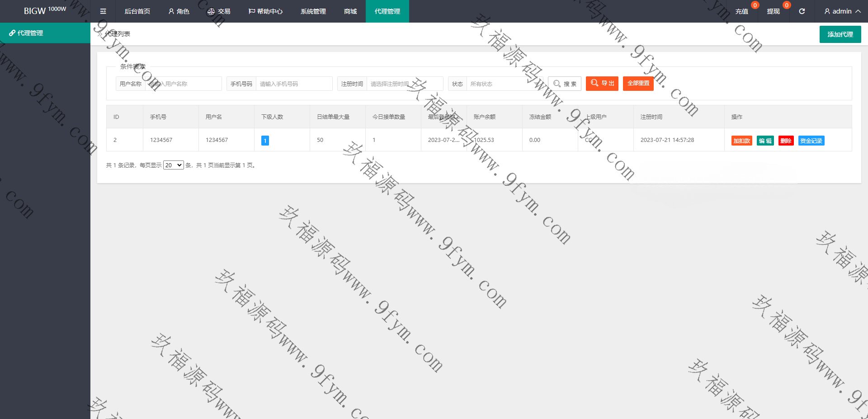Viewport: 868px width, 419px height.
Task: Click the refresh icon in top bar
Action: (802, 11)
